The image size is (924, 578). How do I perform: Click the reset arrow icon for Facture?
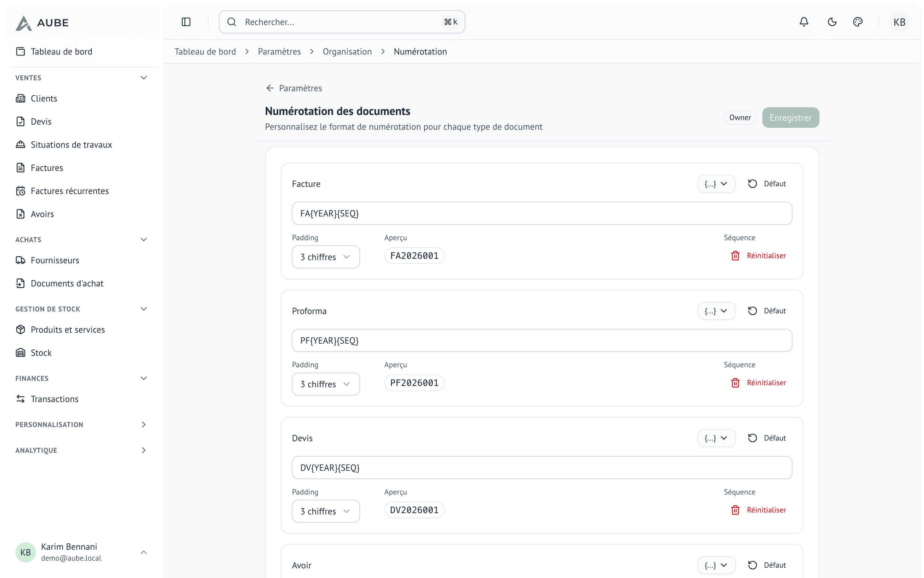click(753, 184)
